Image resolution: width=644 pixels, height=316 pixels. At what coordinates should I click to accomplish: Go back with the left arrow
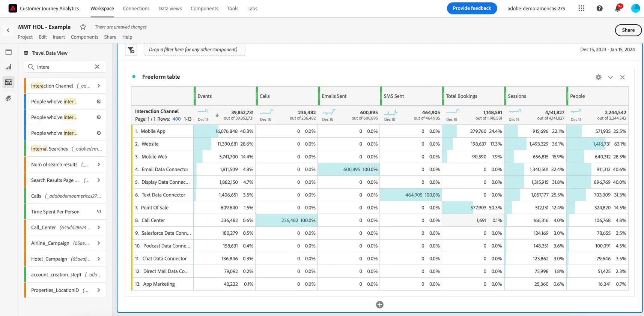coord(8,30)
